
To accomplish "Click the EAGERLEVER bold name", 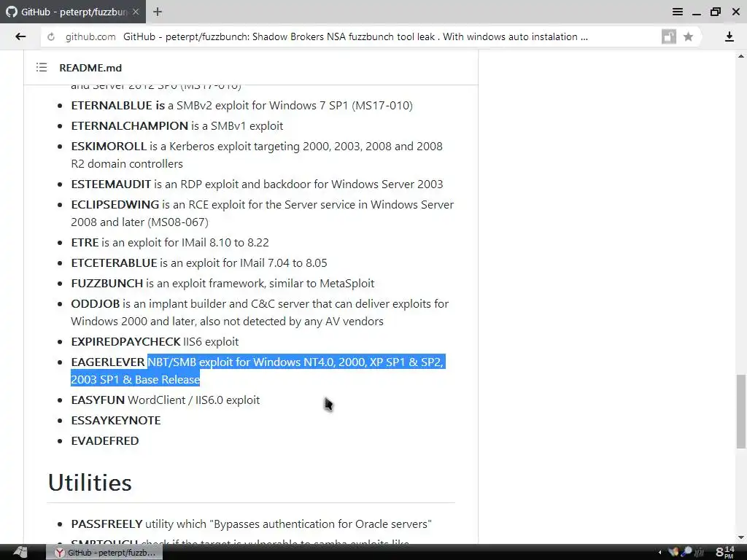I will [x=108, y=362].
